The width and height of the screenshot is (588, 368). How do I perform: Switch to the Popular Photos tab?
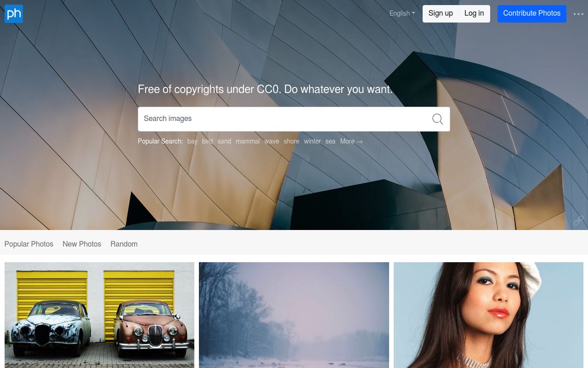29,244
